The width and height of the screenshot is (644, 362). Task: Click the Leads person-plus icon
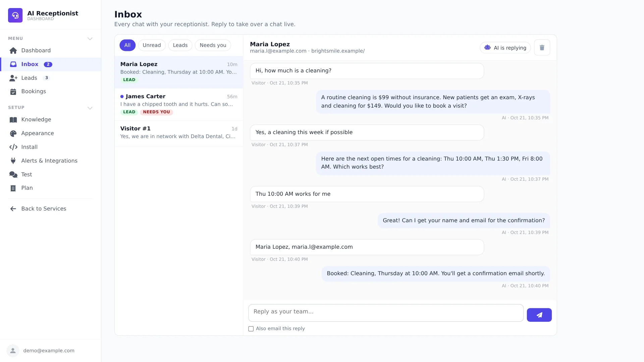[13, 78]
